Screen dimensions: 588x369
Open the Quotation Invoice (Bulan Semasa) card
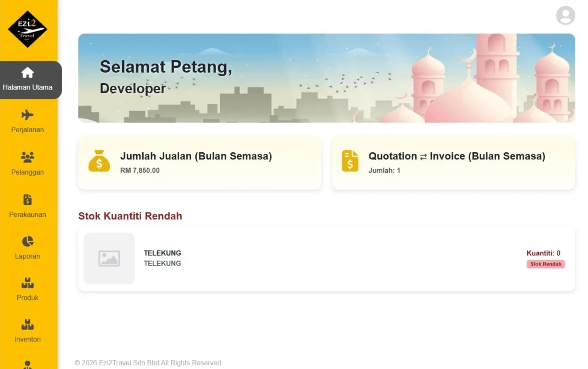pyautogui.click(x=453, y=163)
